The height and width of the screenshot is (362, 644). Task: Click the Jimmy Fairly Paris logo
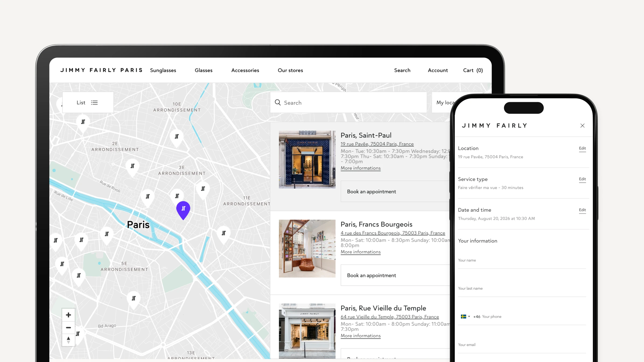coord(101,70)
